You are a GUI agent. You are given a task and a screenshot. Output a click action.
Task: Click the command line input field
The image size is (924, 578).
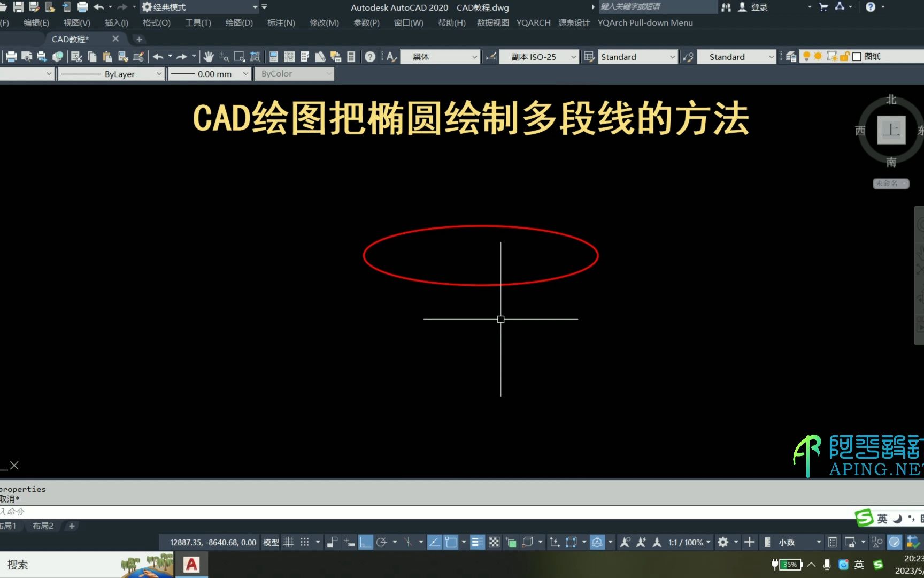(x=428, y=512)
